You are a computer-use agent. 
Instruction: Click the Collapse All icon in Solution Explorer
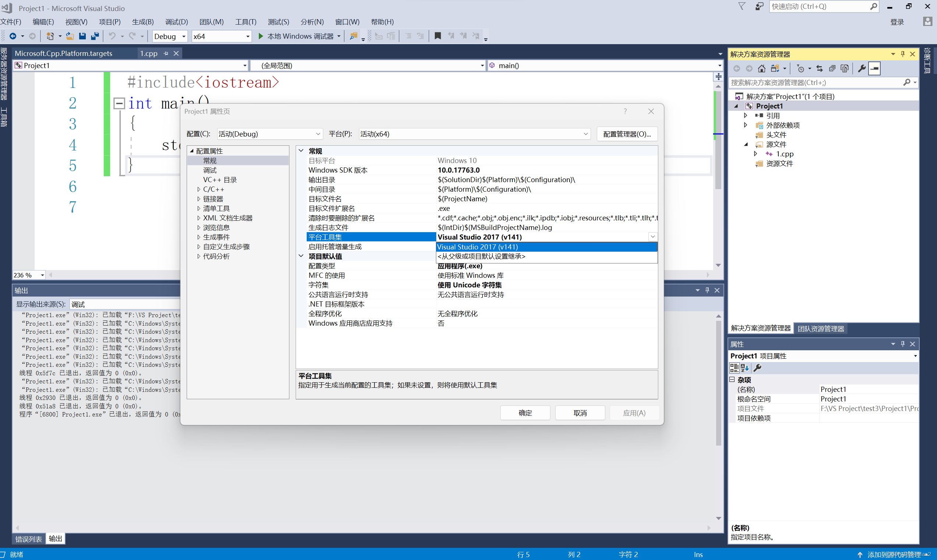click(832, 68)
